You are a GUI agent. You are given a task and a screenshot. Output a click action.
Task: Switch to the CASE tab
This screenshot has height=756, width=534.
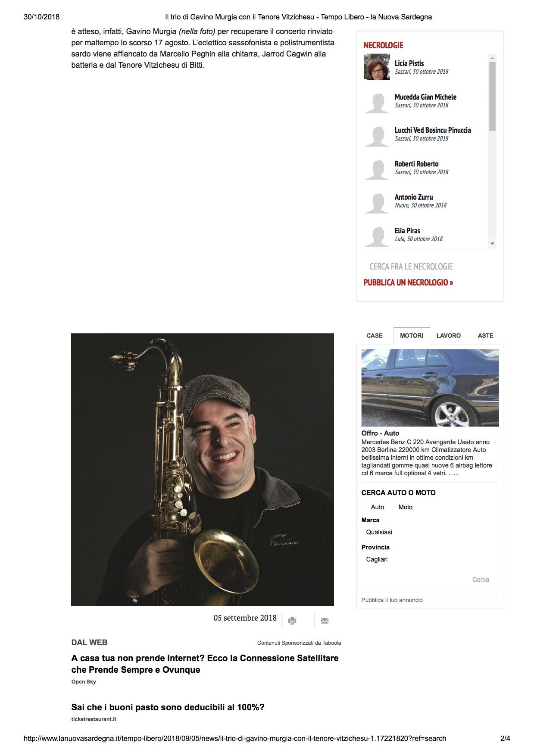pyautogui.click(x=375, y=336)
